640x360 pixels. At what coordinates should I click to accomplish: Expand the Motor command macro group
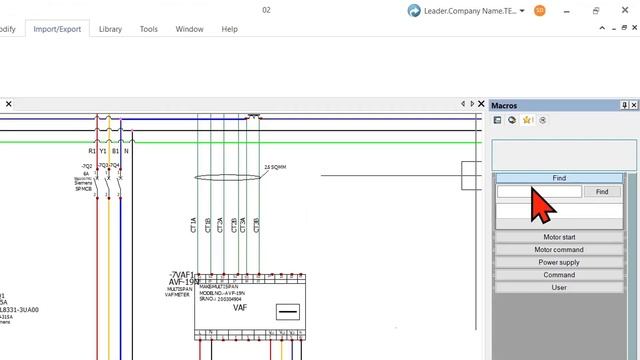click(x=559, y=249)
